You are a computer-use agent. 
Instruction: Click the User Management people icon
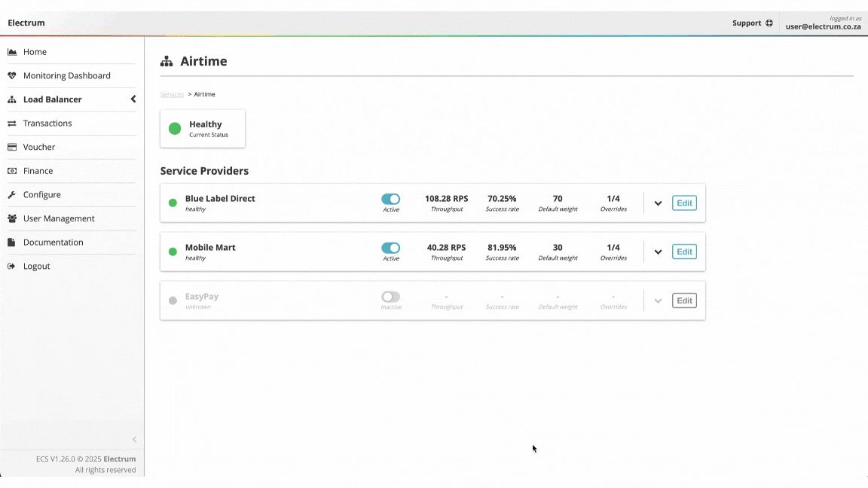pyautogui.click(x=12, y=219)
